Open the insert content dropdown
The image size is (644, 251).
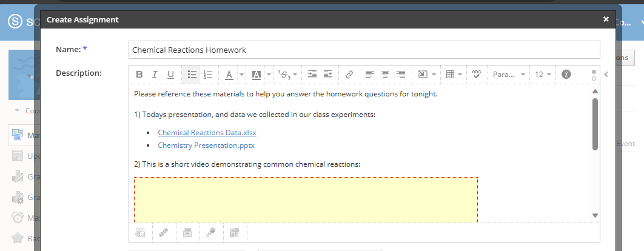[426, 75]
